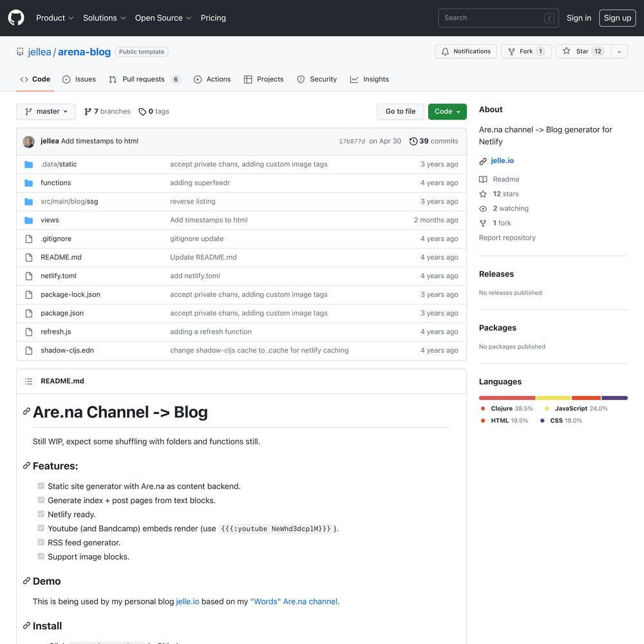Open the Insights tab
Viewport: 644px width, 644px height.
click(x=369, y=79)
